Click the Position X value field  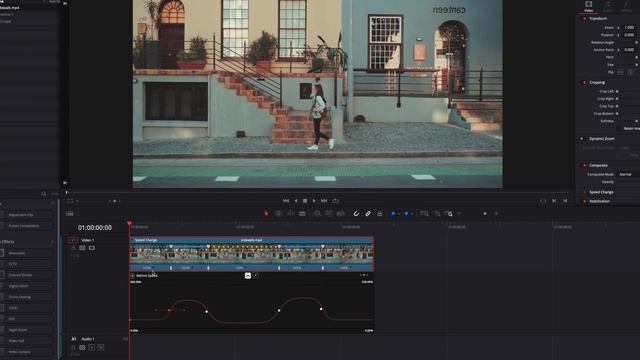pyautogui.click(x=629, y=35)
